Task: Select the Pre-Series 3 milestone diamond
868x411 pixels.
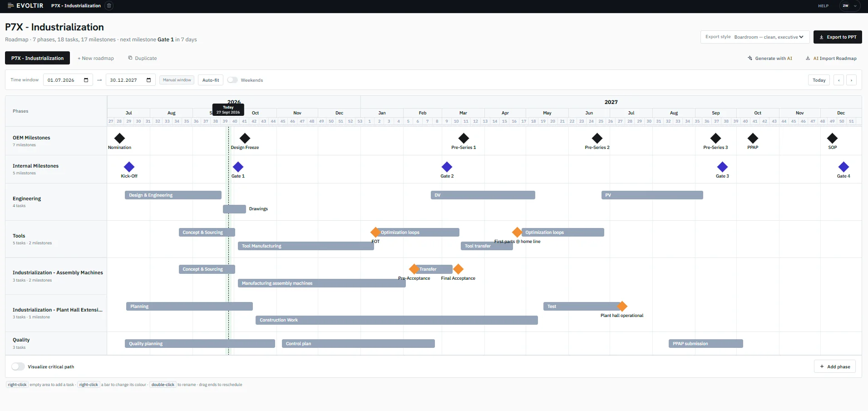Action: [715, 138]
